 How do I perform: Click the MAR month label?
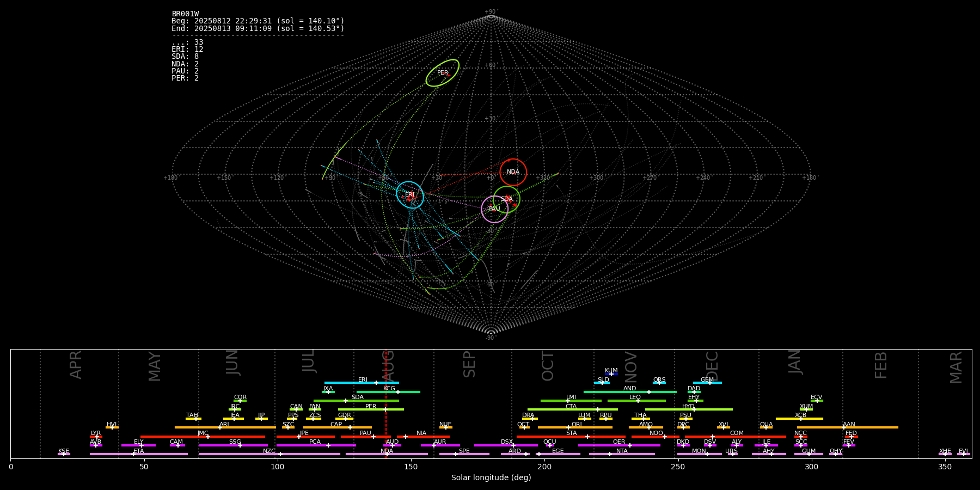pos(956,367)
